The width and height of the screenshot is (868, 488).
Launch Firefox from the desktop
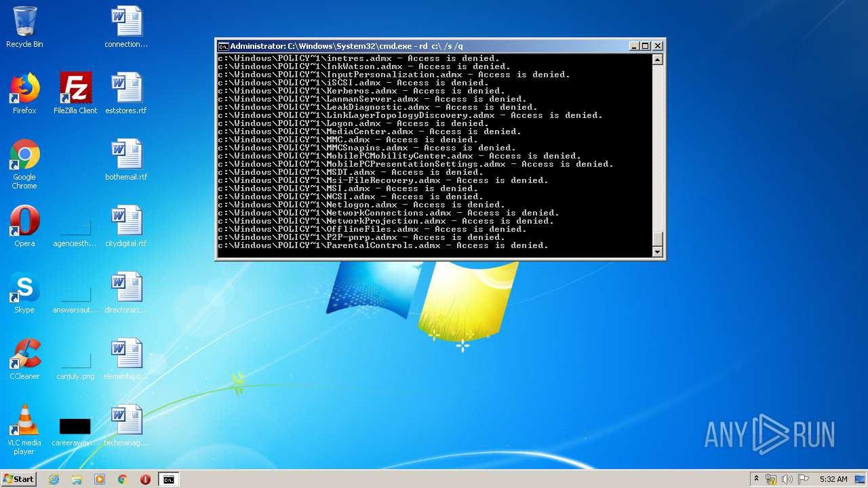(x=24, y=94)
